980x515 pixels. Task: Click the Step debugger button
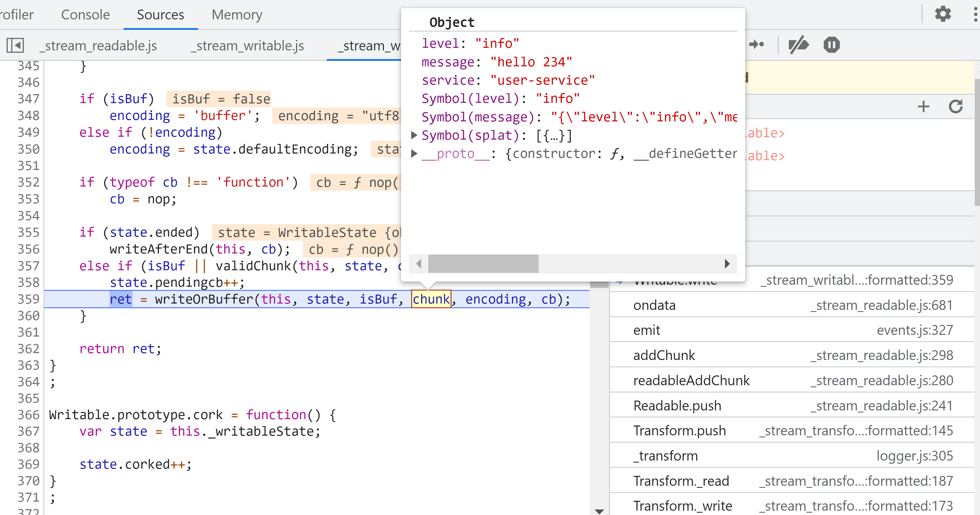(x=757, y=45)
